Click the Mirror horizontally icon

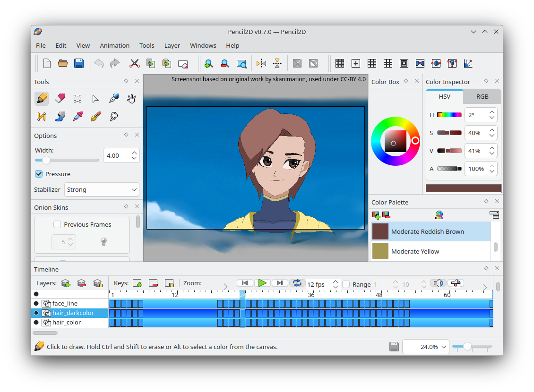point(261,63)
